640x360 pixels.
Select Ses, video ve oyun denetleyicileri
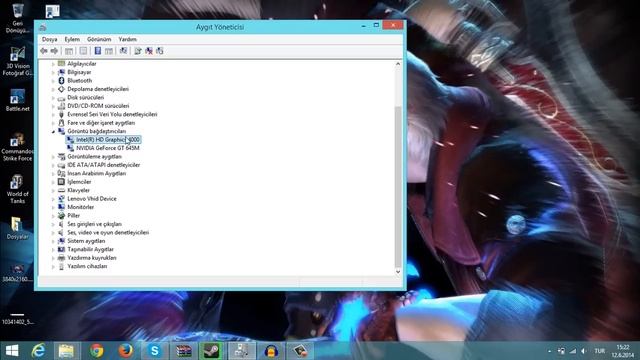pyautogui.click(x=108, y=233)
